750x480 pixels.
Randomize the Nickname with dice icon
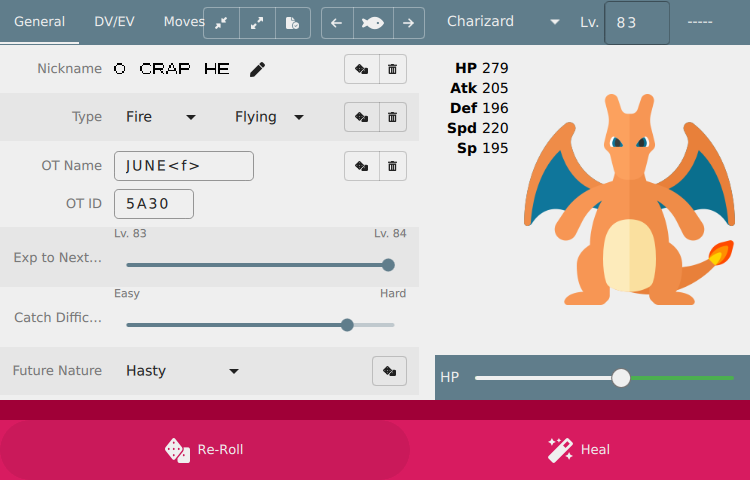[x=362, y=69]
